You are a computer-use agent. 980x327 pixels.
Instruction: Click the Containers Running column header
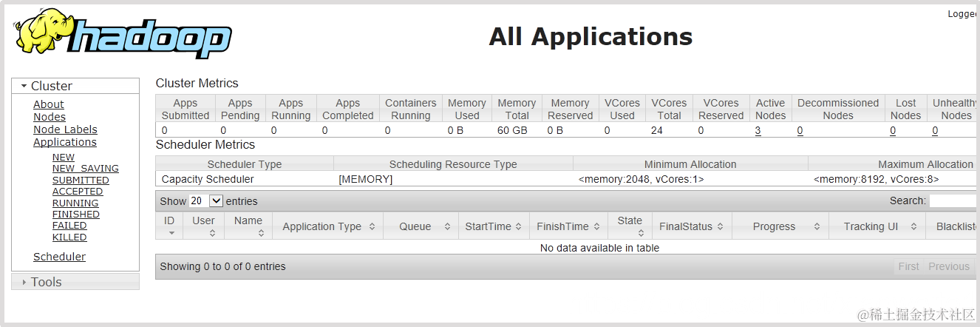point(411,109)
